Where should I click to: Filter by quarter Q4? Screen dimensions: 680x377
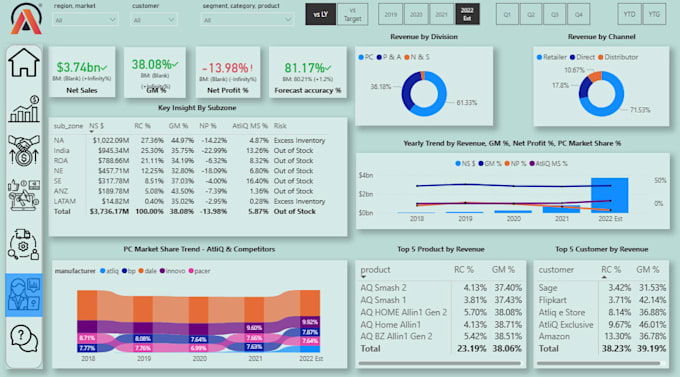point(579,14)
